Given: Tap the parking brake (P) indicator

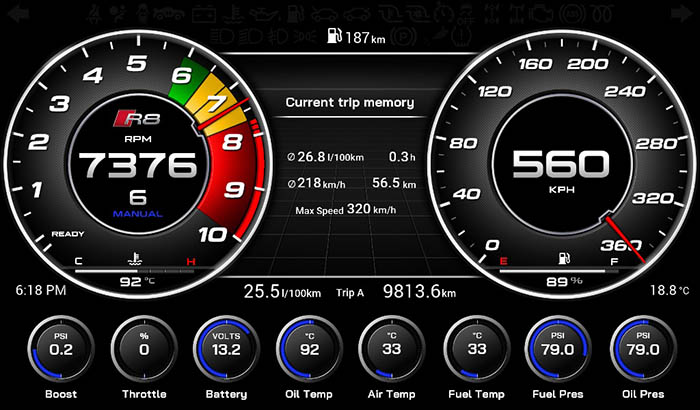Looking at the screenshot, I should tap(404, 36).
